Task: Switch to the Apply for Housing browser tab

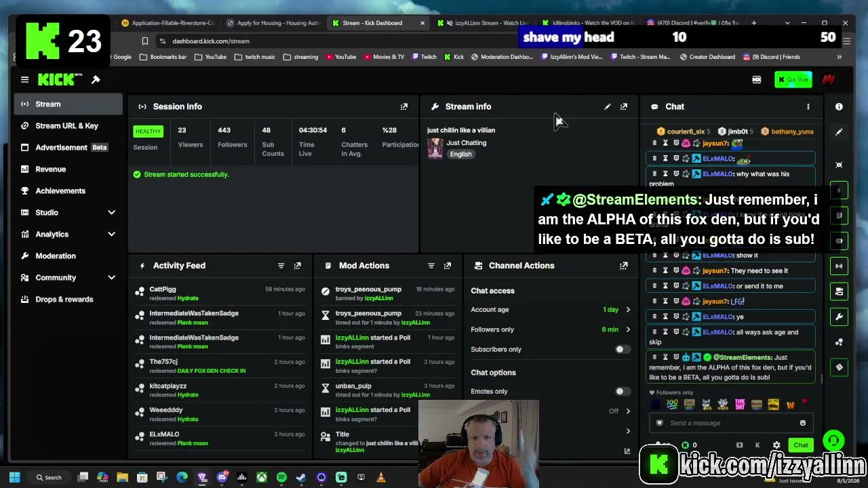Action: 273,23
